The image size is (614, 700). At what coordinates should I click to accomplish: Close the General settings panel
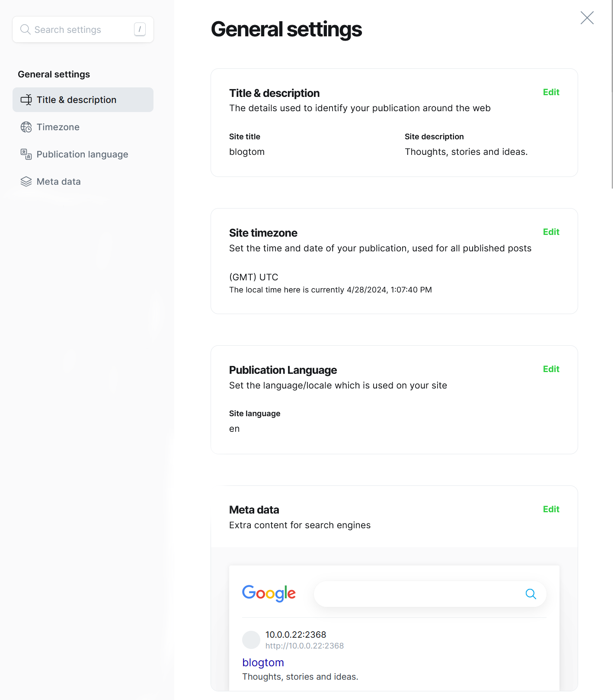(x=587, y=18)
